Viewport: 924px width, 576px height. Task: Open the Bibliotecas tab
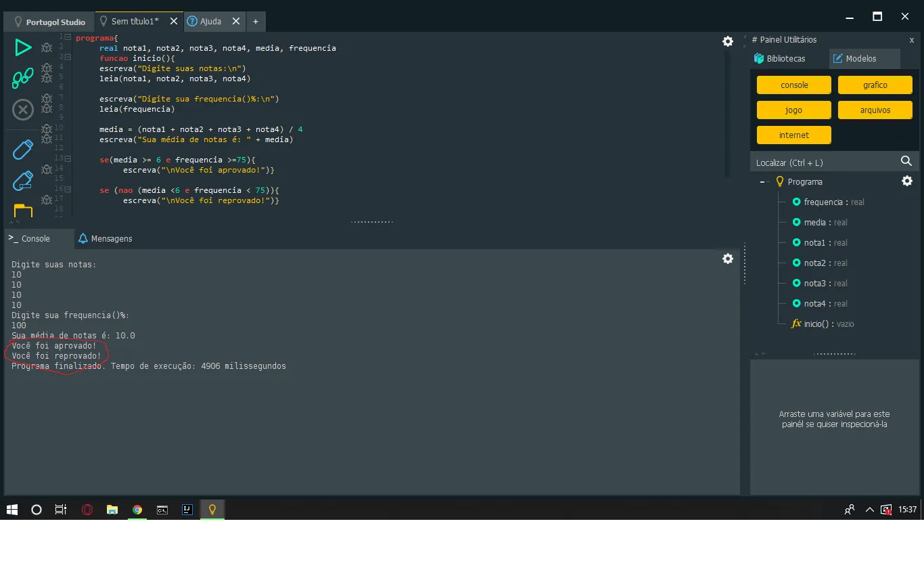click(x=780, y=59)
